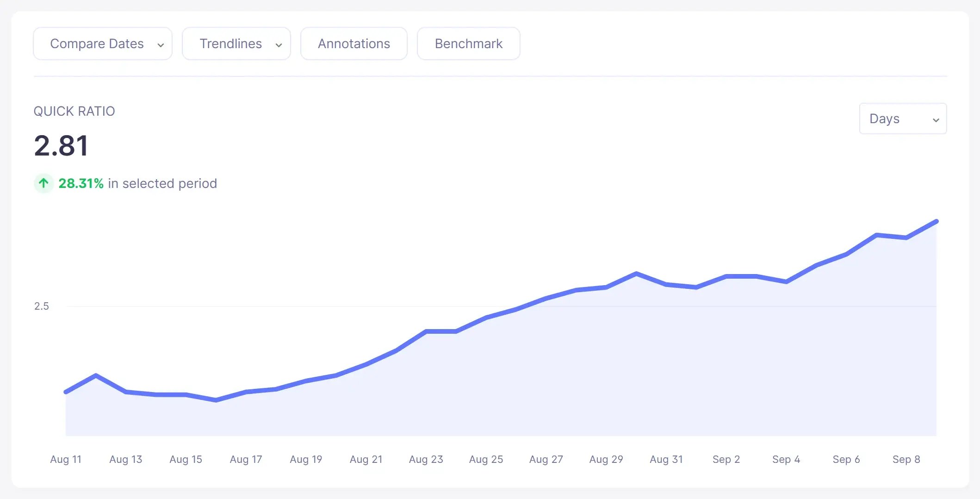Screen dimensions: 980x499
Task: Click the Aug 17 axis label
Action: 246,459
